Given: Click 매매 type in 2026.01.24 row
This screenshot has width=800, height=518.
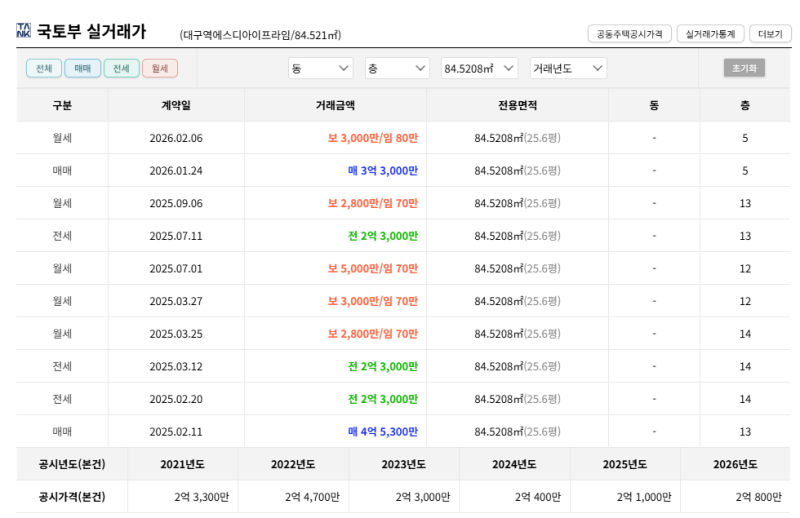Looking at the screenshot, I should [x=62, y=171].
